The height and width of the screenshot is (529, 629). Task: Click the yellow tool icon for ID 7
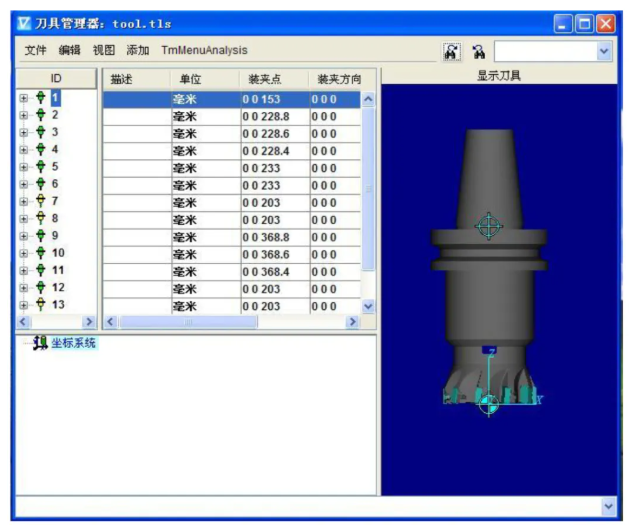tap(40, 202)
